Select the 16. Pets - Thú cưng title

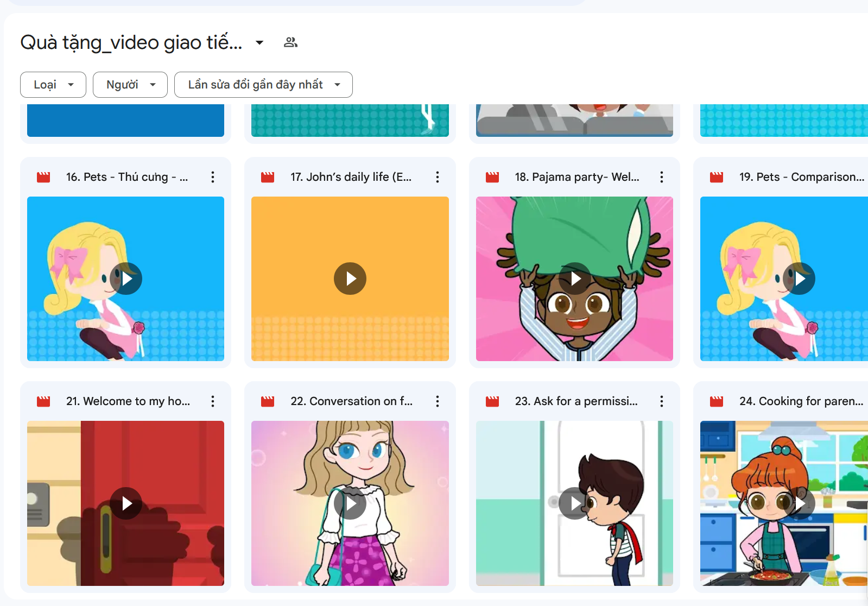coord(127,177)
